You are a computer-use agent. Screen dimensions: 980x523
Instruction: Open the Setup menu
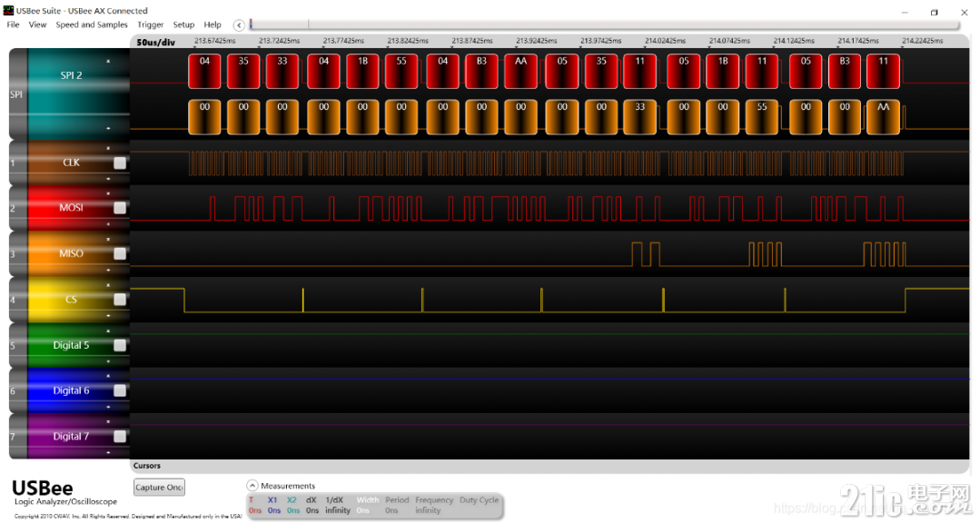(x=183, y=25)
